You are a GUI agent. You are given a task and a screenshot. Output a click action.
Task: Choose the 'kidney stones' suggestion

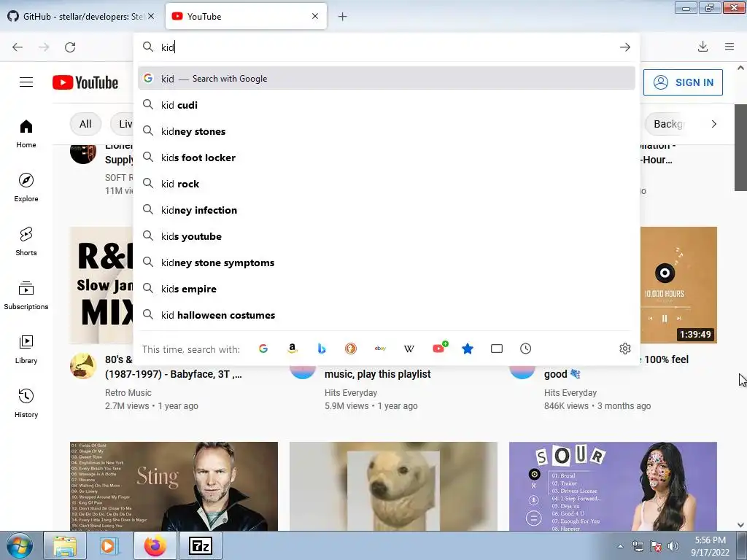tap(387, 131)
